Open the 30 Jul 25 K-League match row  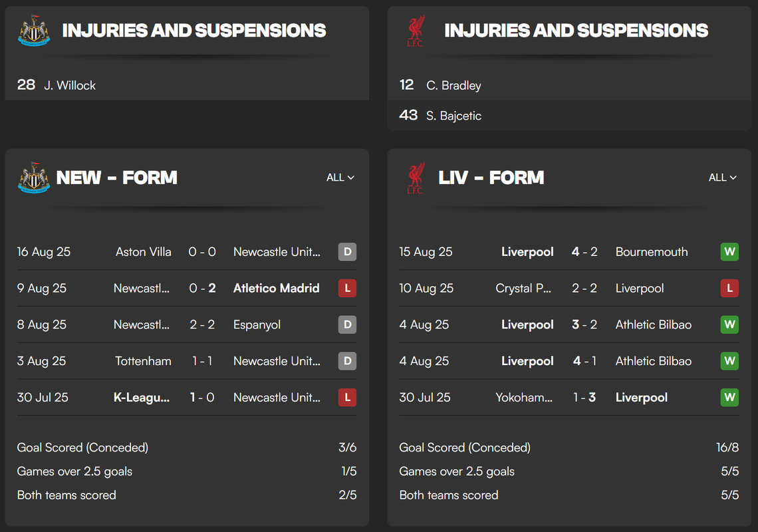point(187,398)
